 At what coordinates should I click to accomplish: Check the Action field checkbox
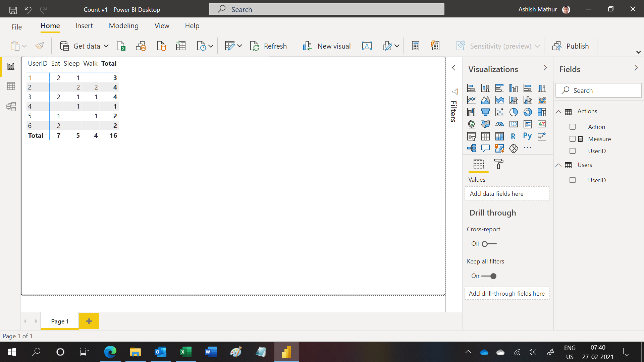pos(573,127)
